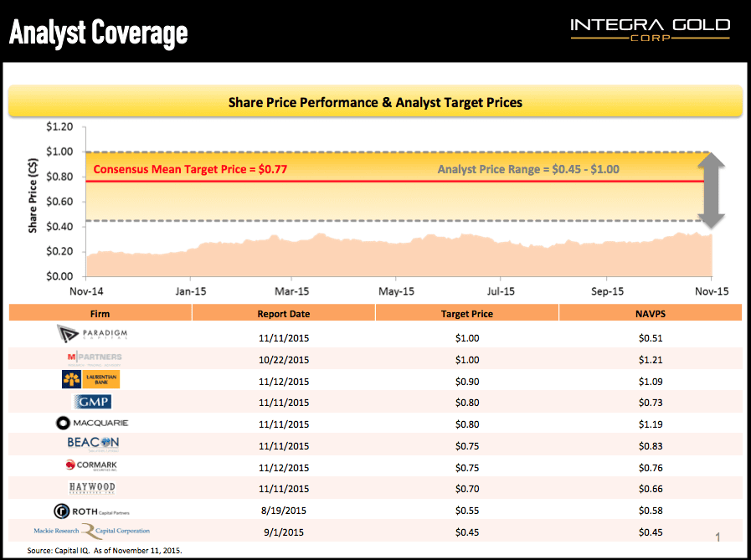Click Cormark NAVPS value $0.76
Viewport: 751px width, 560px height.
click(x=651, y=468)
